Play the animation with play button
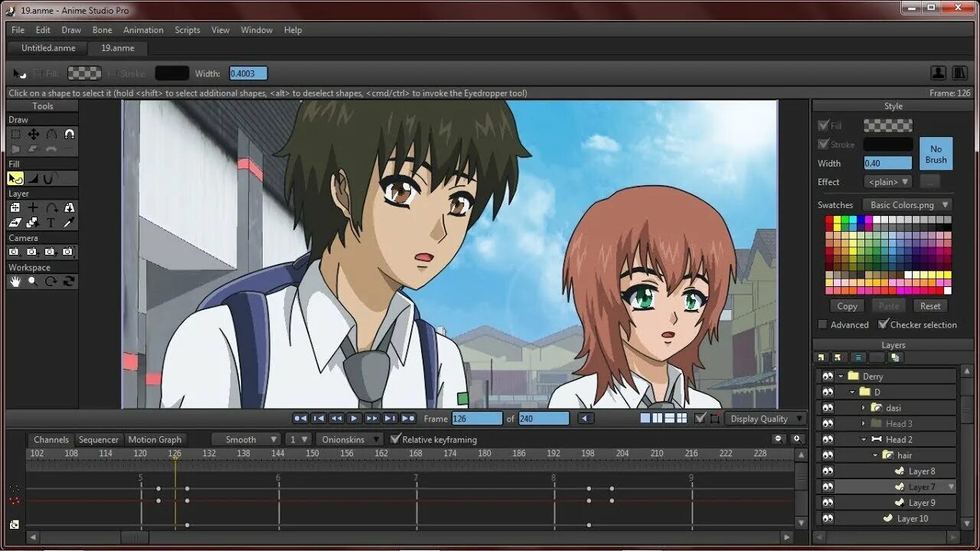The width and height of the screenshot is (980, 551). (x=354, y=419)
